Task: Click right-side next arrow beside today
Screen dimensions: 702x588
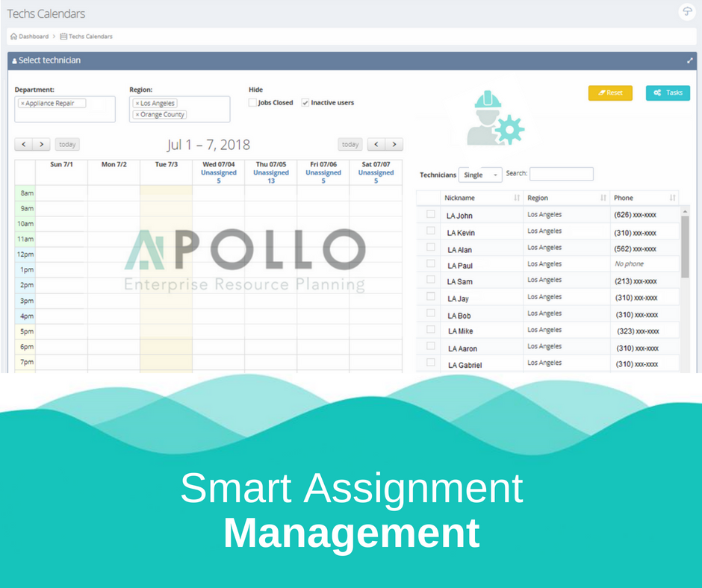Action: 394,144
